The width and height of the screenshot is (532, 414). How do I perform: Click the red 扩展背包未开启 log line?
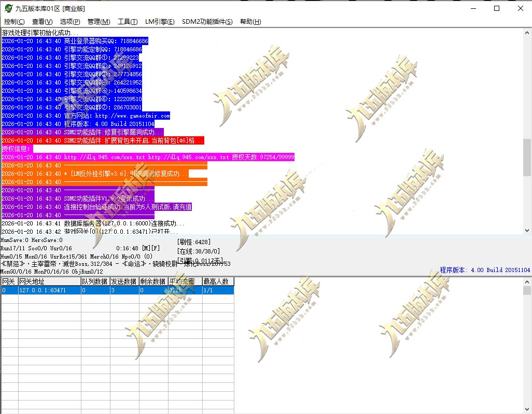coord(103,140)
